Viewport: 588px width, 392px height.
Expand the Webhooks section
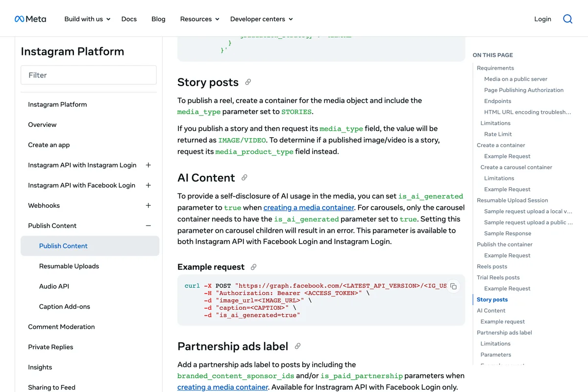coord(148,205)
